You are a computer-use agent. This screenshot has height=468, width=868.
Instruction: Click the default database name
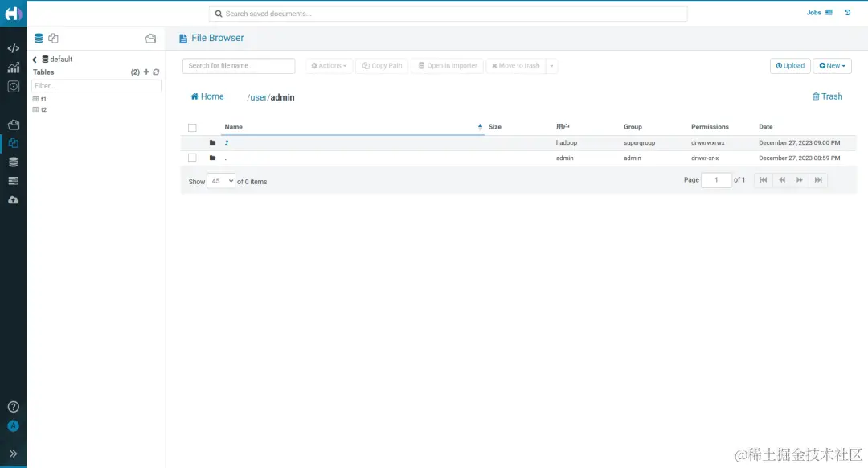click(61, 60)
